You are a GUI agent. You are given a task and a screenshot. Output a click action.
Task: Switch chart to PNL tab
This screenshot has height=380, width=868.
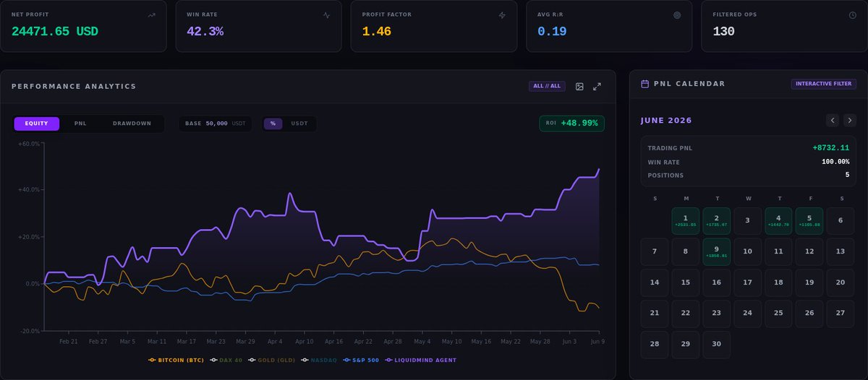pos(80,124)
